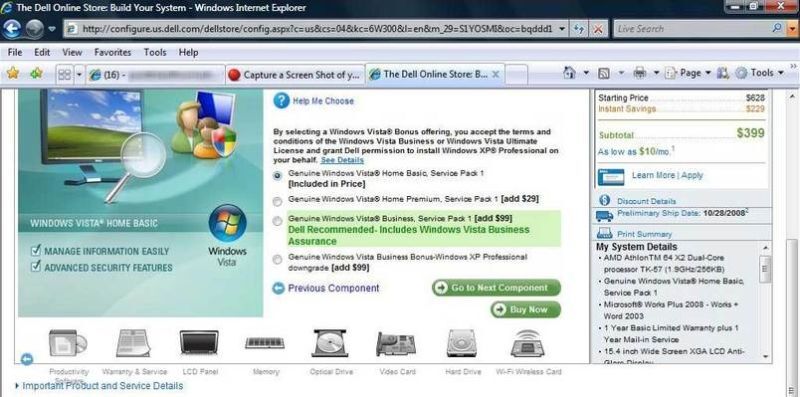The image size is (800, 397).
Task: Click the Previous Component link
Action: coord(334,288)
